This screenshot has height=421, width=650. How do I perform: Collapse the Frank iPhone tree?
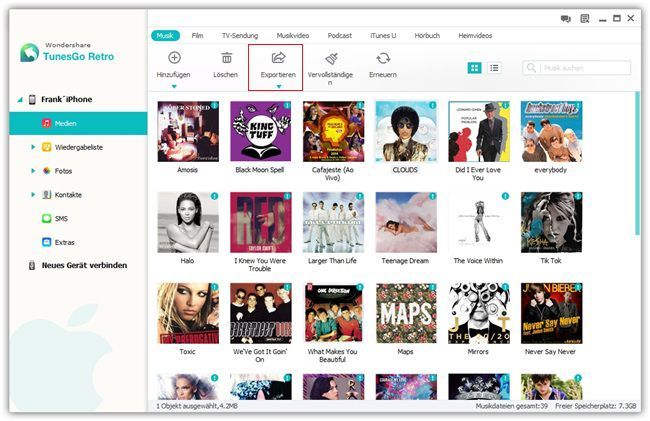pos(20,99)
